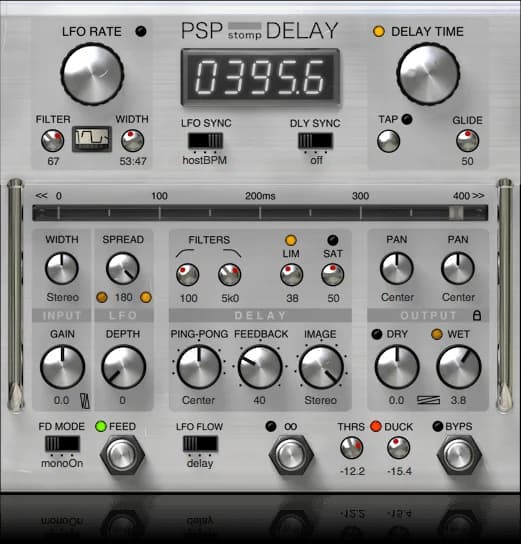Click the input gain link icon
Viewport: 521px width, 544px height.
point(85,401)
